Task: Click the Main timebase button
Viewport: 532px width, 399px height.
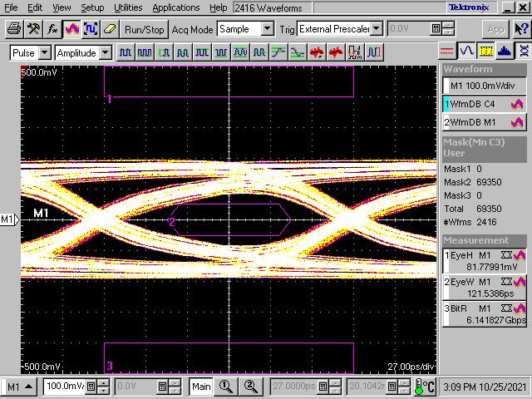Action: coord(201,387)
